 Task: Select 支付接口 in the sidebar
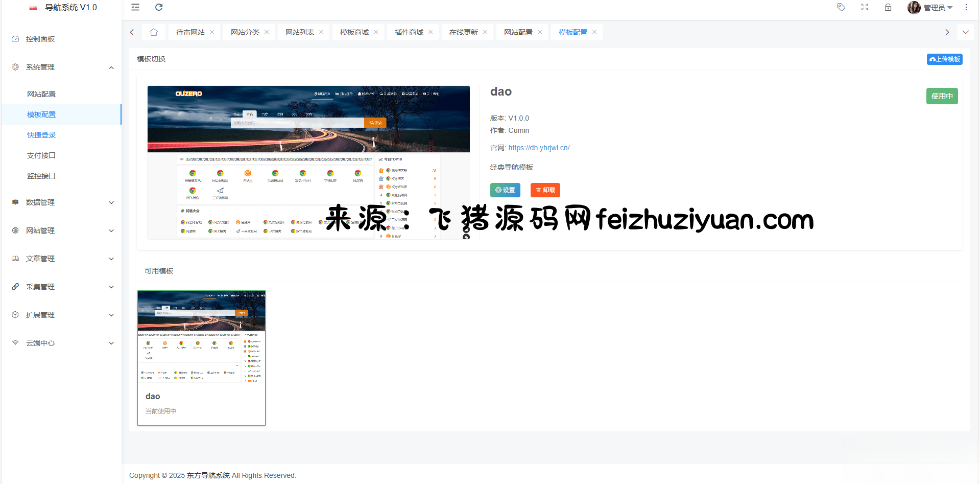coord(41,155)
